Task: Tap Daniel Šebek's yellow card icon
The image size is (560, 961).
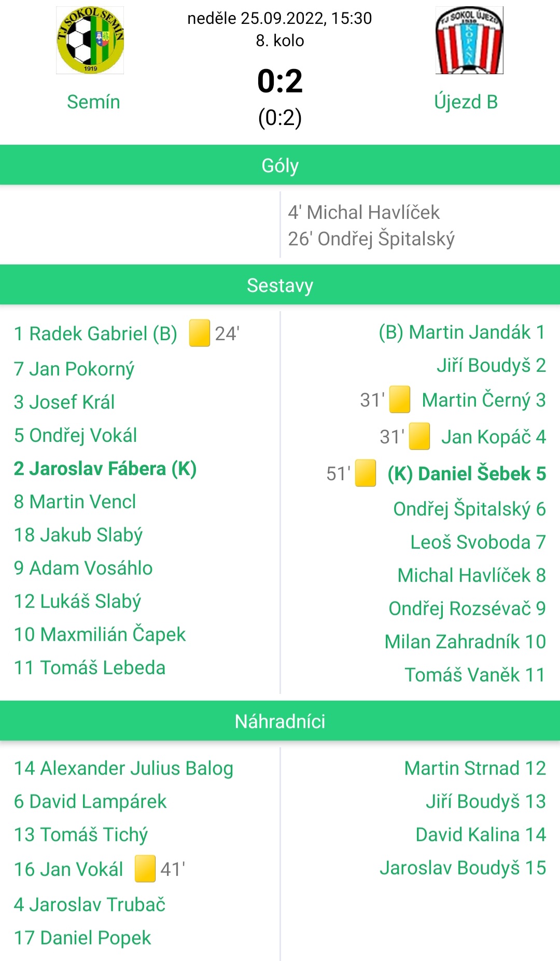Action: tap(366, 473)
